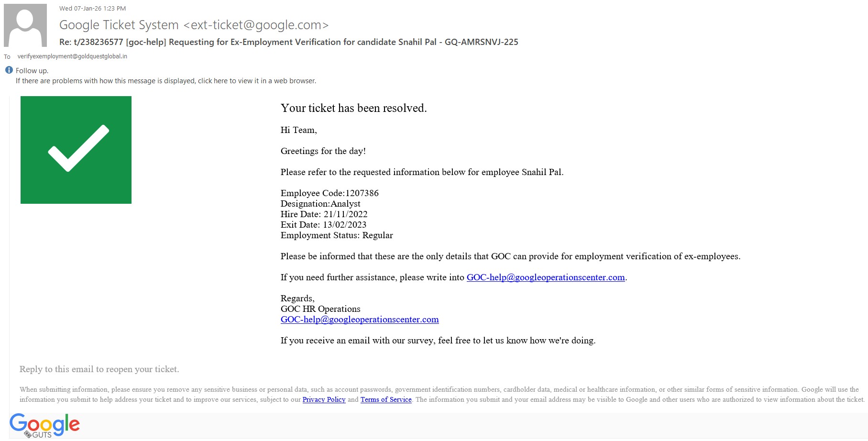868x441 pixels.
Task: Open the Terms of Service link
Action: pos(386,399)
